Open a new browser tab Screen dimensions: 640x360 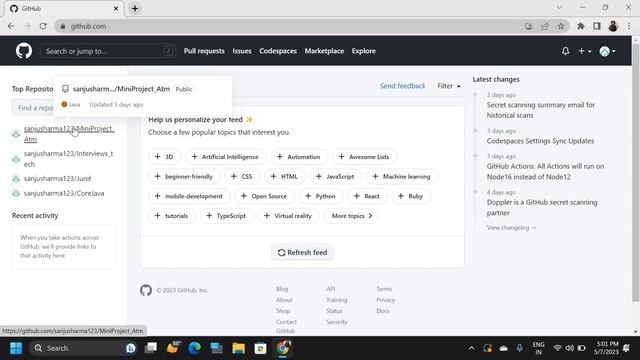[x=135, y=9]
